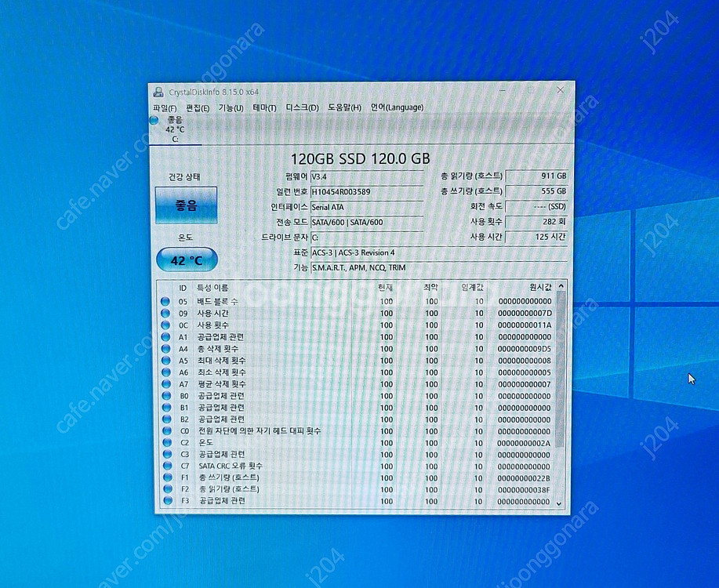Click the status dot for 0C 사용 횟수
This screenshot has width=719, height=588.
165,325
